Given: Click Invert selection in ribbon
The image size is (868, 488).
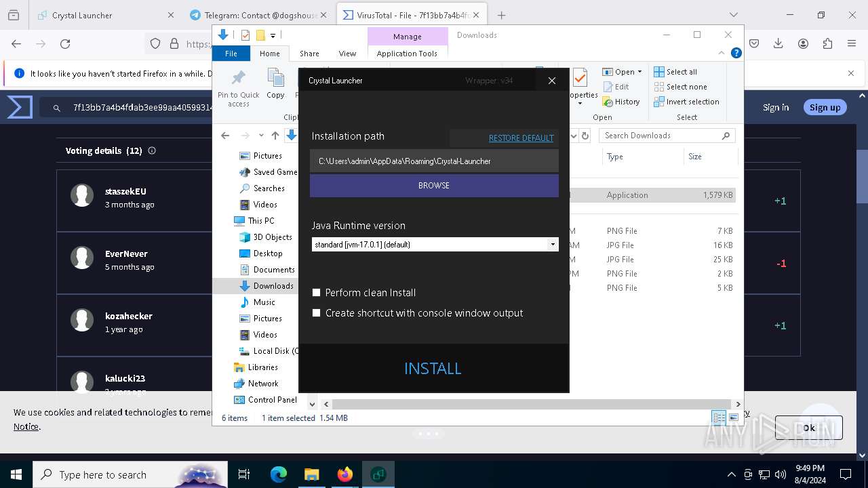Looking at the screenshot, I should 686,102.
